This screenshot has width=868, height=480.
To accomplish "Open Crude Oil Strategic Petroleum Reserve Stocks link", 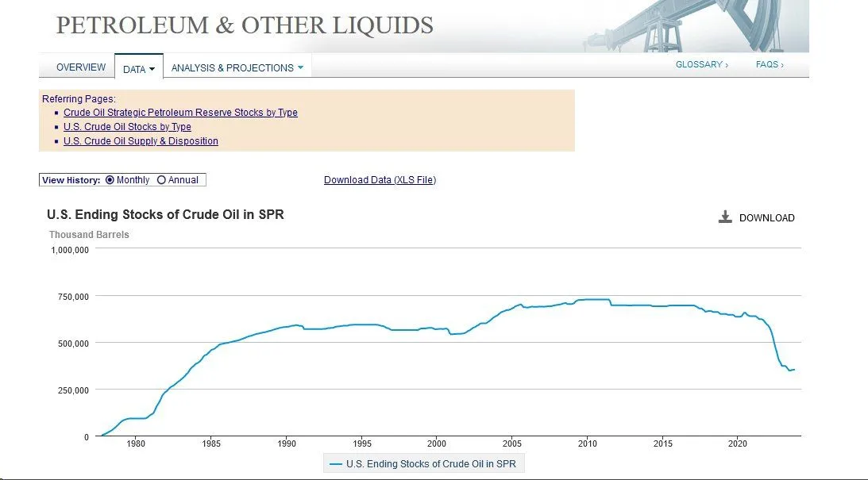I will tap(180, 113).
